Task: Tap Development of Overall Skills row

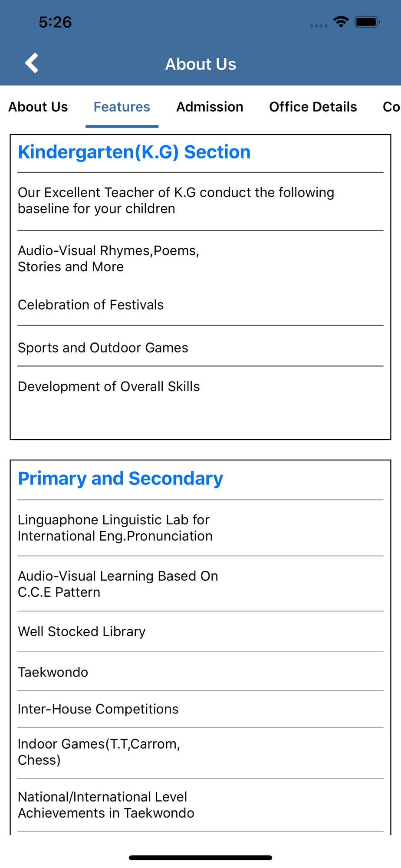Action: (x=200, y=386)
